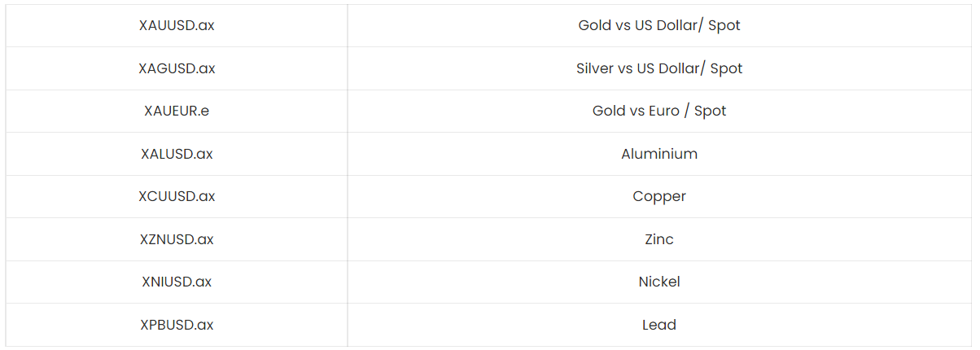Click the word Spot in the XAUEUR.e row
The image size is (980, 350).
711,111
